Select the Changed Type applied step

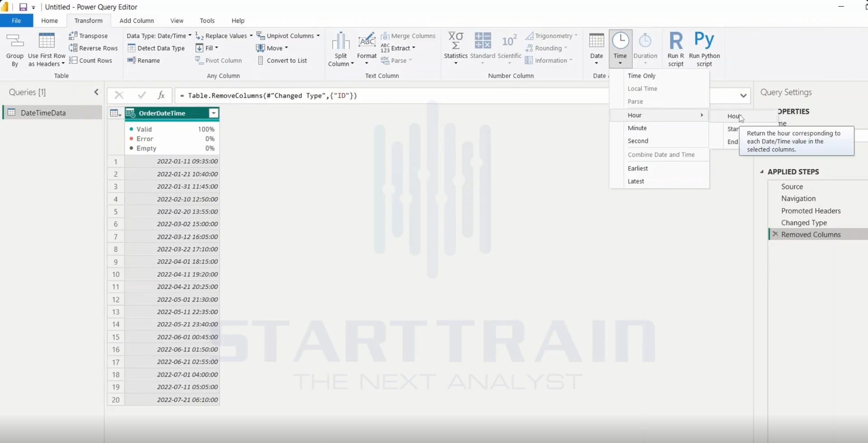[804, 223]
